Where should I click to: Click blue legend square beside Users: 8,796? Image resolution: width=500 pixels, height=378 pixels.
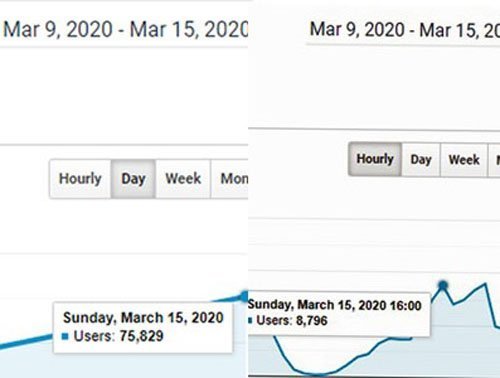click(x=250, y=321)
